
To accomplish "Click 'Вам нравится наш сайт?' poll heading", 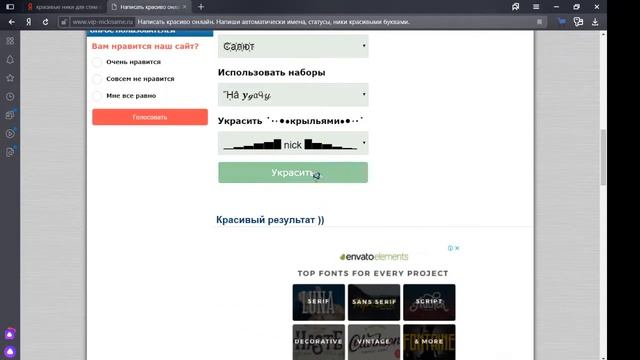I will click(x=145, y=46).
